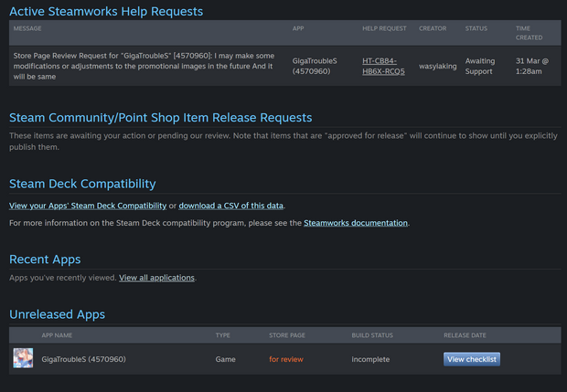This screenshot has height=392, width=567.
Task: Open the Steamworks documentation link
Action: (356, 223)
